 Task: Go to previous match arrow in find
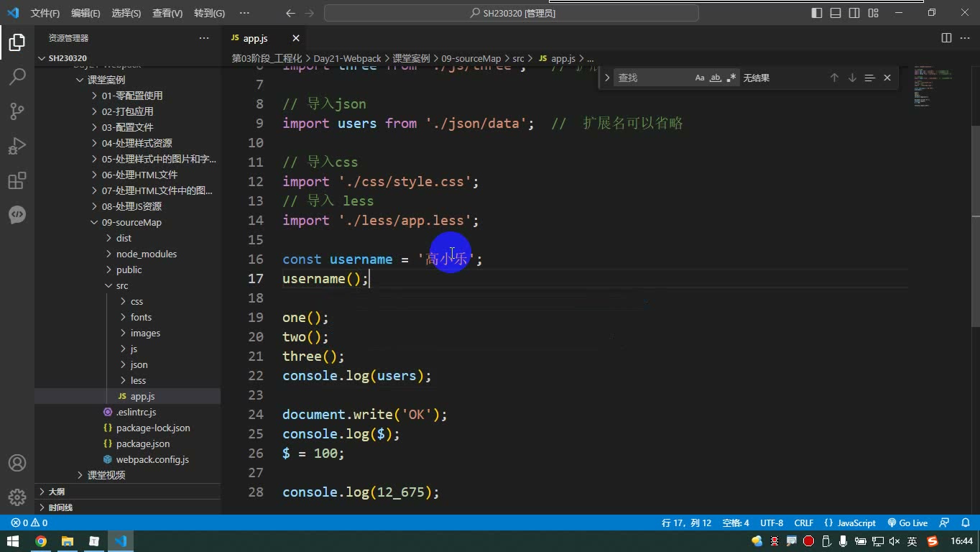pos(834,78)
